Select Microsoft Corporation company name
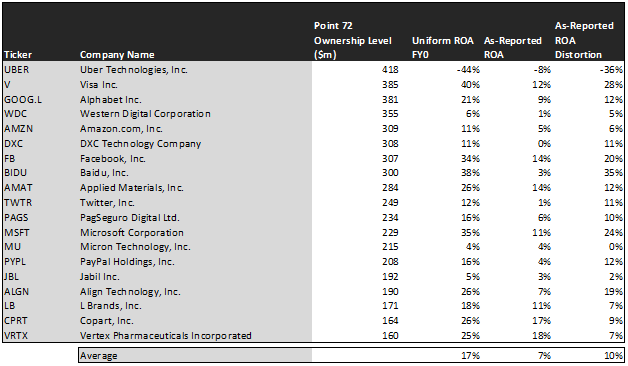 pos(131,233)
